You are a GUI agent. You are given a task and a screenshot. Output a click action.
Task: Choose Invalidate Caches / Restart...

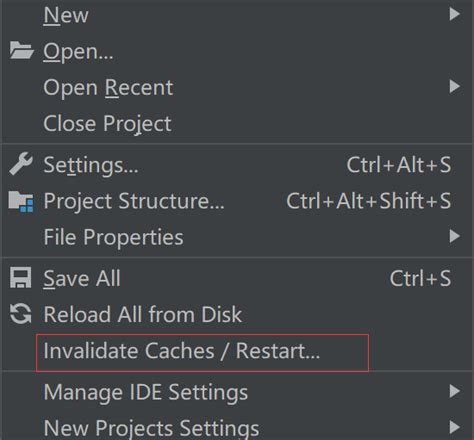point(237,351)
